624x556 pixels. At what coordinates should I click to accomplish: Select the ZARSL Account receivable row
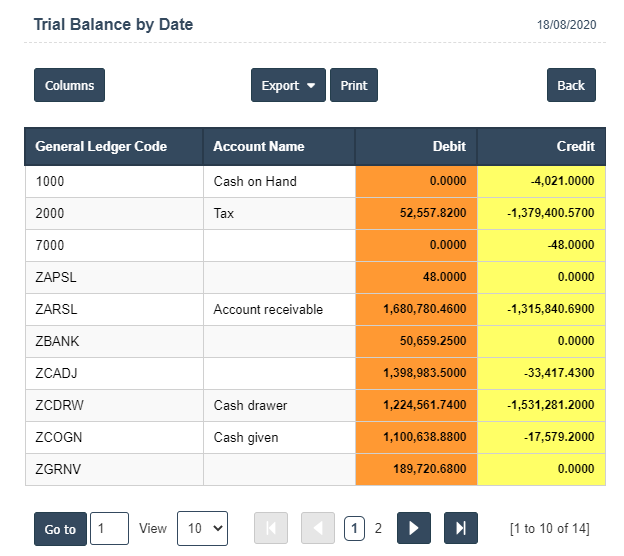click(x=268, y=310)
